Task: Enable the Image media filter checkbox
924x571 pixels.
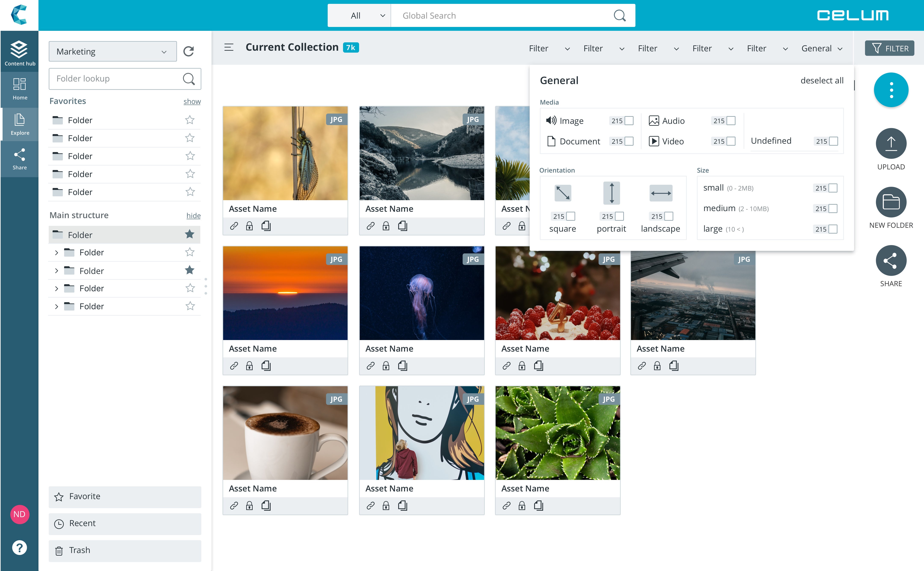Action: (x=629, y=120)
